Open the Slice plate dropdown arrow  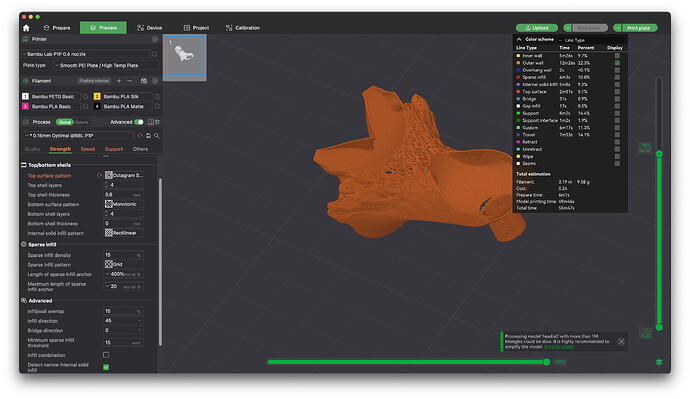click(568, 28)
